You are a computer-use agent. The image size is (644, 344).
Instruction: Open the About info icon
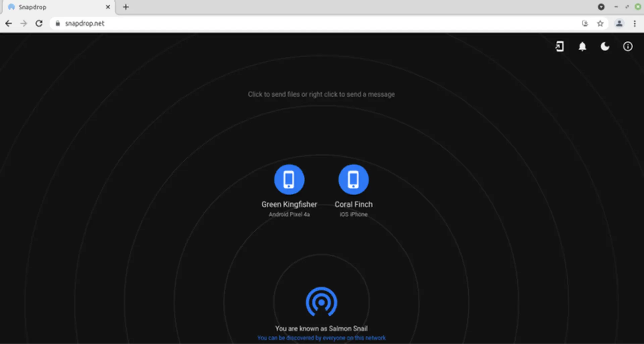click(x=628, y=46)
